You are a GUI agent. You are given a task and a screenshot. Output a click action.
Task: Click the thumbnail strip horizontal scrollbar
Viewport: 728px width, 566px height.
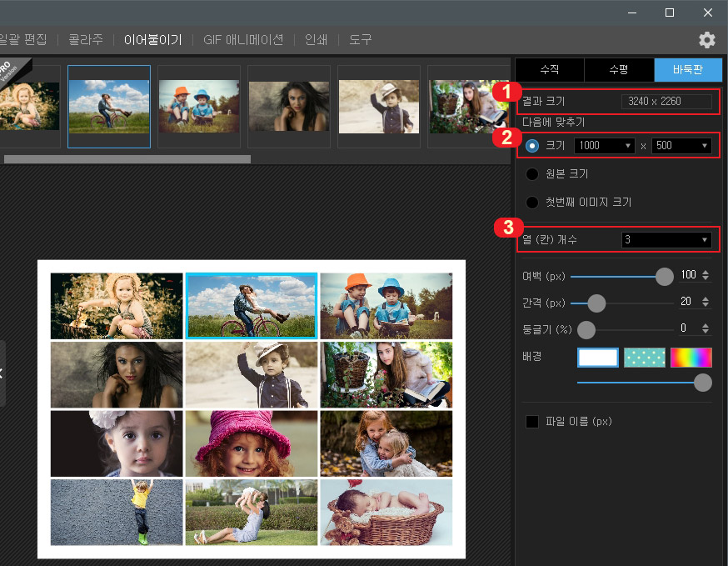click(x=127, y=159)
